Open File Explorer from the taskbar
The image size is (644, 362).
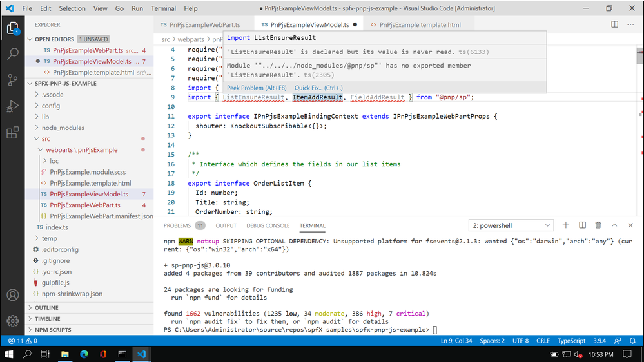[x=65, y=354]
